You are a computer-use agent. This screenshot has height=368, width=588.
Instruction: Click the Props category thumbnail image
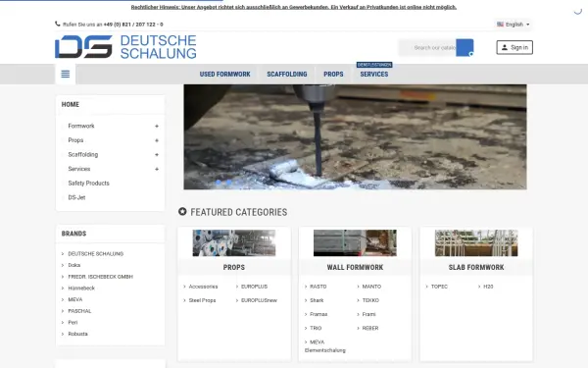point(234,243)
